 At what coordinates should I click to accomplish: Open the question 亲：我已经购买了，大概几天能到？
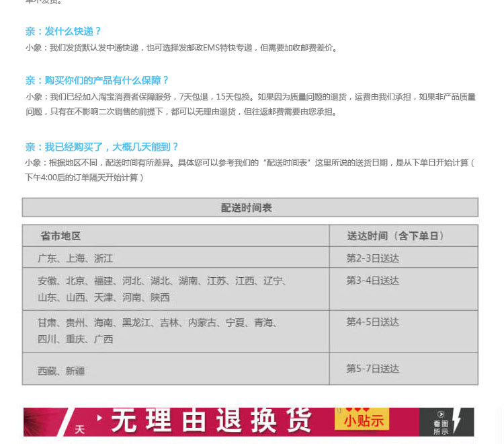[102, 147]
